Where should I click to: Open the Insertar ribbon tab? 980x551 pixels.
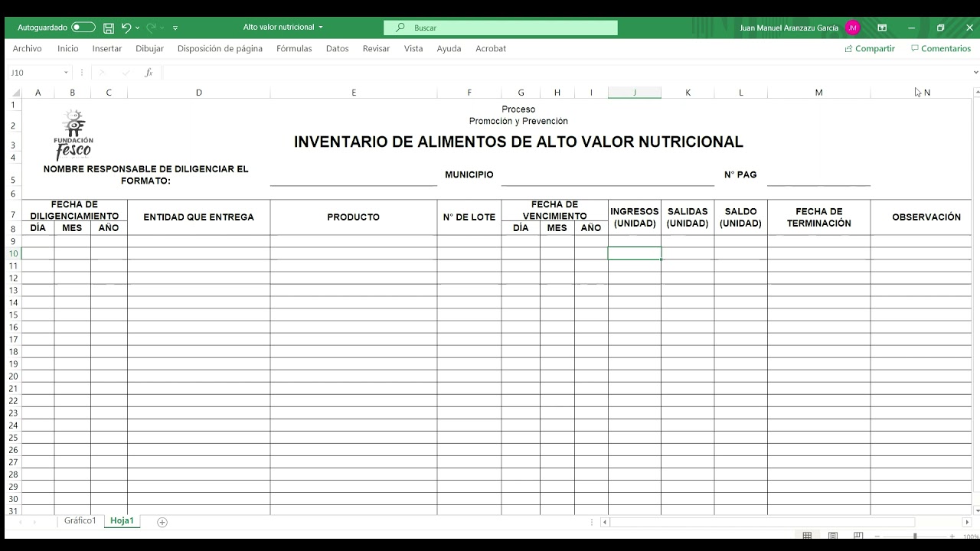pyautogui.click(x=107, y=48)
